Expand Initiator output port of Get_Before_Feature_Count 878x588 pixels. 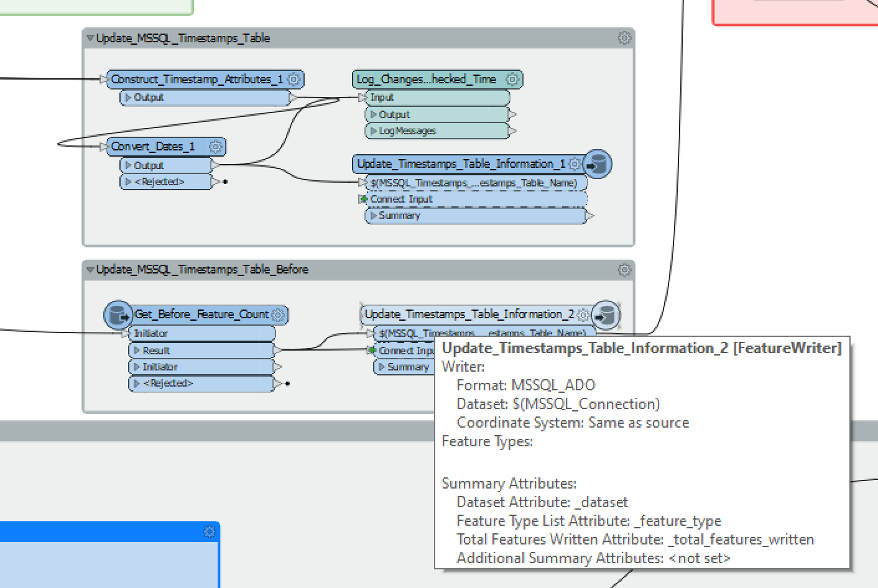tap(137, 367)
